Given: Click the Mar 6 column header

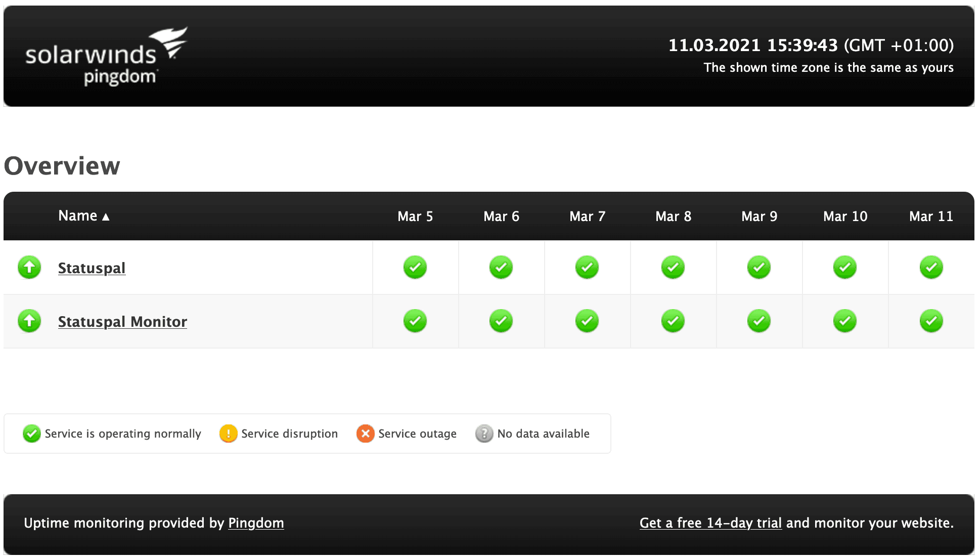Looking at the screenshot, I should point(501,217).
